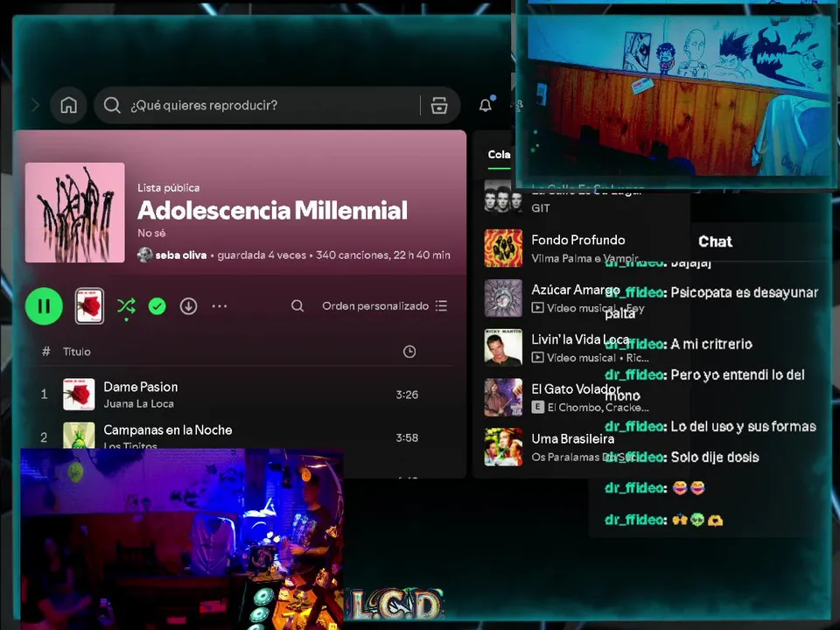Search within the playlist magnifier
Viewport: 840px width, 630px height.
(297, 306)
